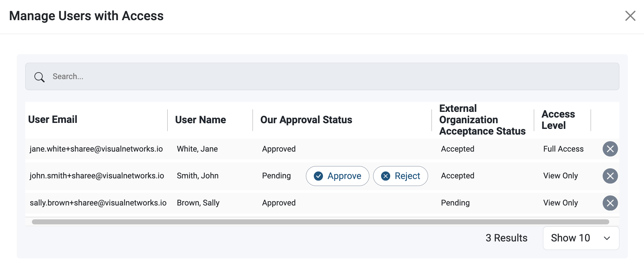Click Pending acceptance status for Sally Brown
The image size is (644, 266).
(x=455, y=203)
